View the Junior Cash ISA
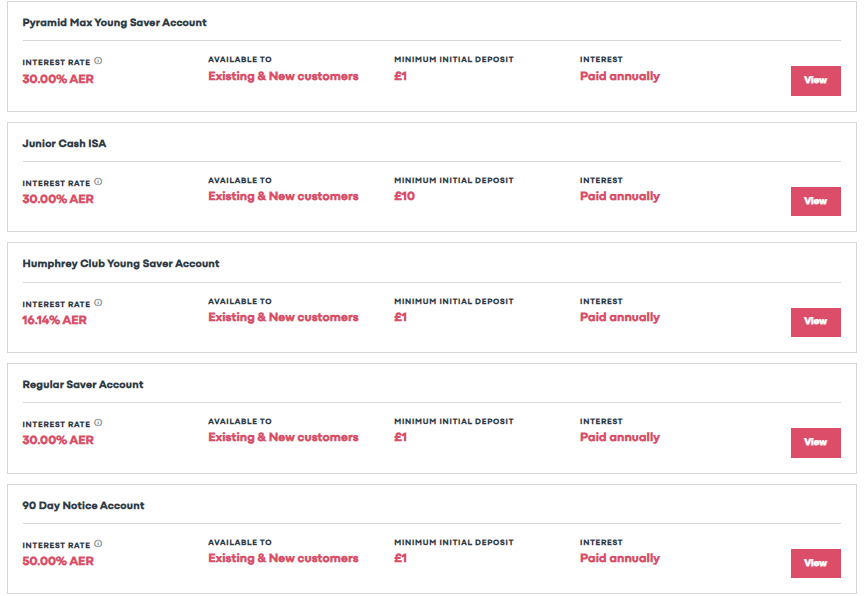864x596 pixels. click(x=816, y=202)
